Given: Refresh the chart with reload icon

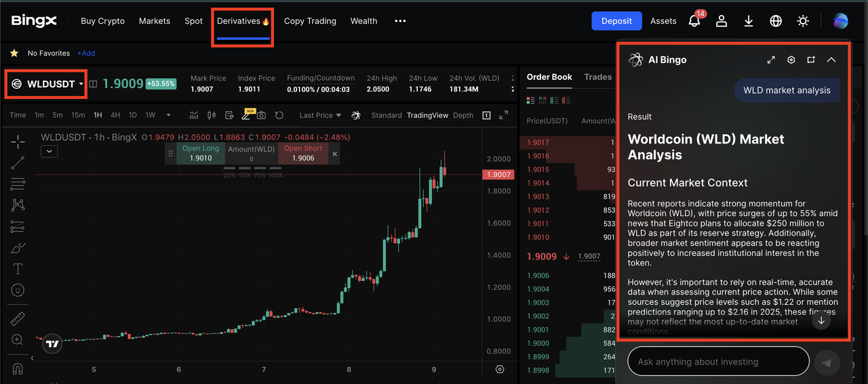Looking at the screenshot, I should tap(279, 115).
